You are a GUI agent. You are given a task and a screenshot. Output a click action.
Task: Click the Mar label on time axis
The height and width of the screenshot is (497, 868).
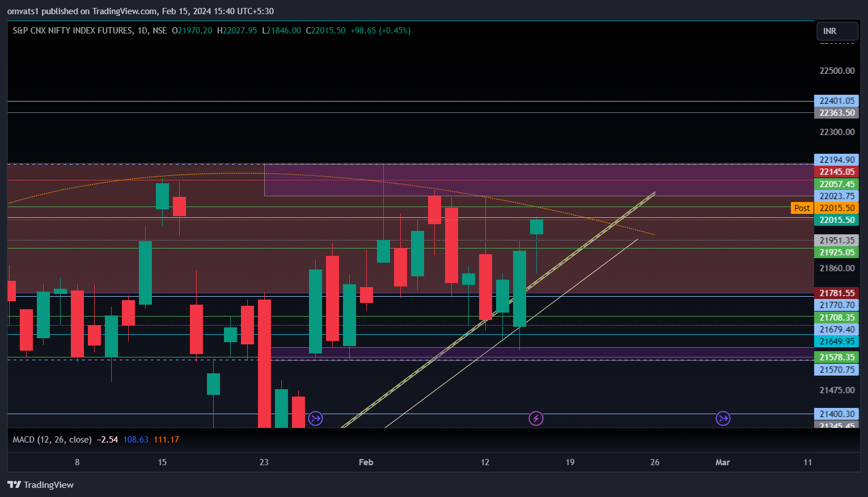pyautogui.click(x=723, y=462)
